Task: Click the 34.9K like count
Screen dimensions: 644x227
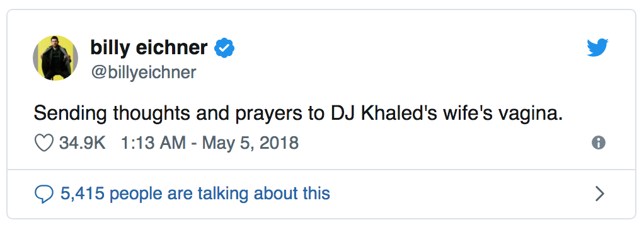Action: pyautogui.click(x=83, y=143)
